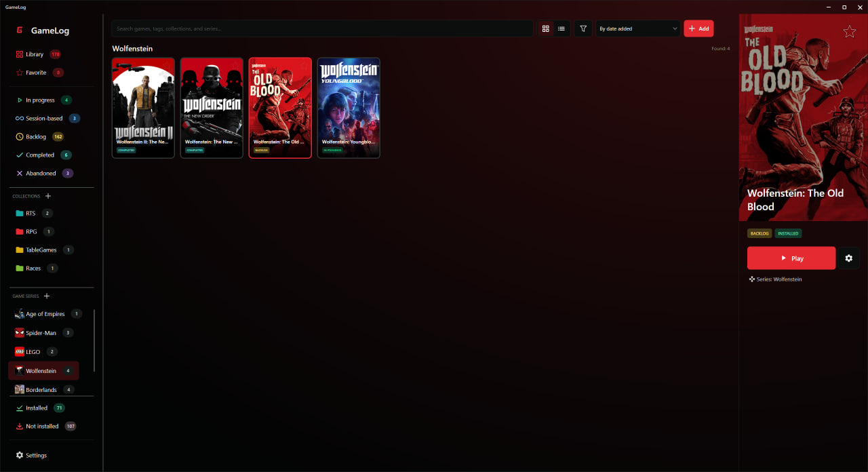Open the 'By date added' sort dropdown
This screenshot has width=868, height=472.
(x=637, y=28)
